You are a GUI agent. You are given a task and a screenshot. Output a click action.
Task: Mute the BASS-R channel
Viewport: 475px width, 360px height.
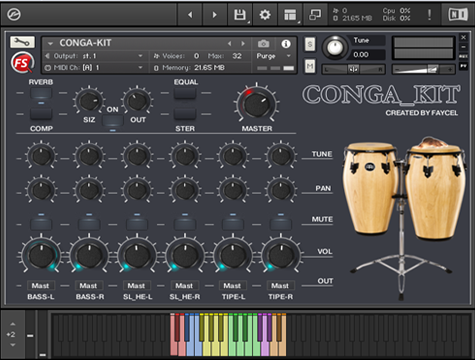click(x=89, y=224)
